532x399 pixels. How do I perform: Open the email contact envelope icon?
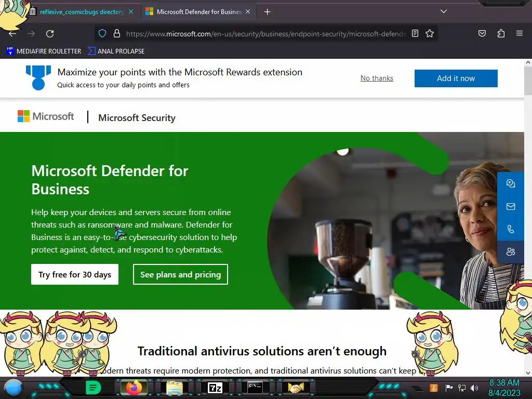(x=510, y=206)
